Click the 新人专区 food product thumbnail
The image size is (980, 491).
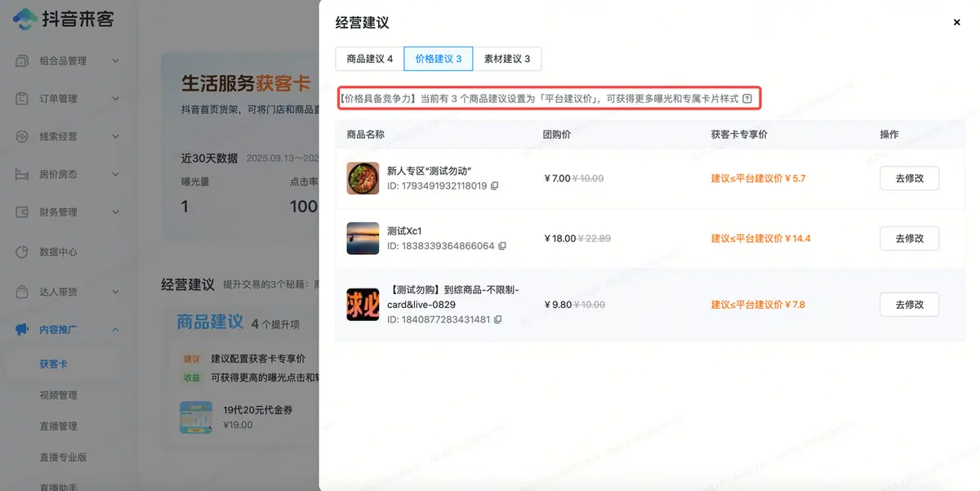pos(363,178)
